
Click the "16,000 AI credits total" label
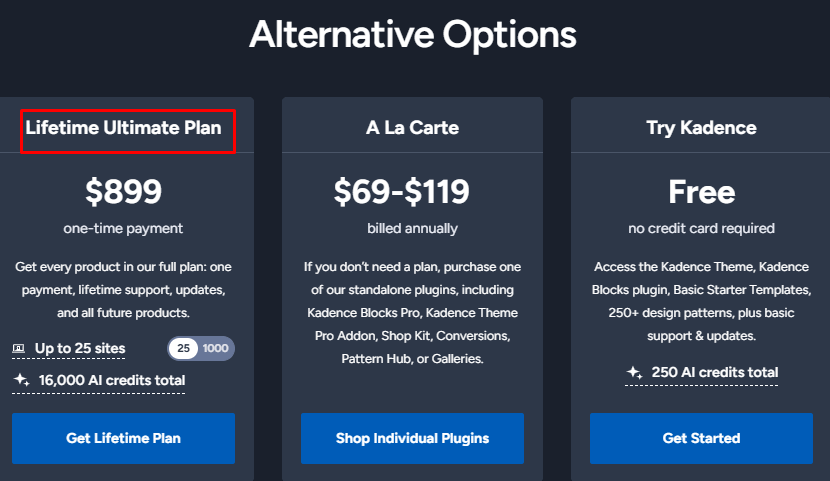[x=112, y=380]
